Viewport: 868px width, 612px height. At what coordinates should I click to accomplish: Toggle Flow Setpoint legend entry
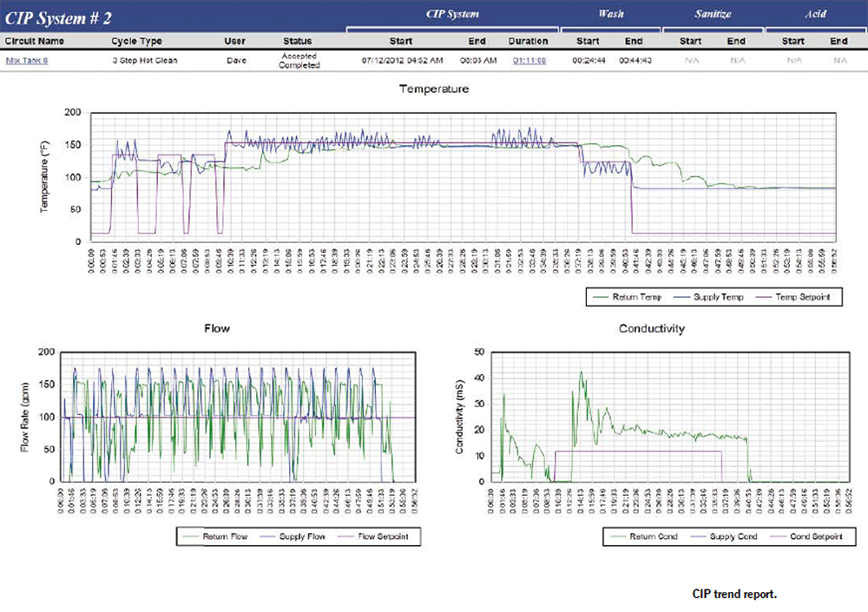tap(373, 536)
